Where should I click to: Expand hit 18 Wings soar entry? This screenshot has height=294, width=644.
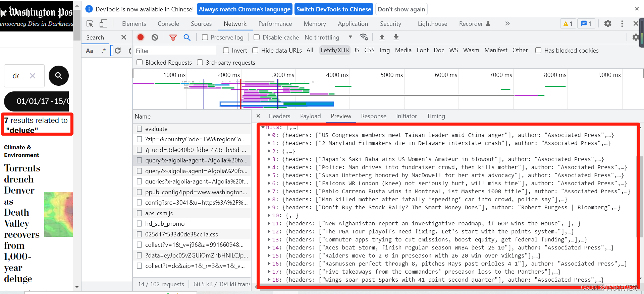click(x=269, y=280)
